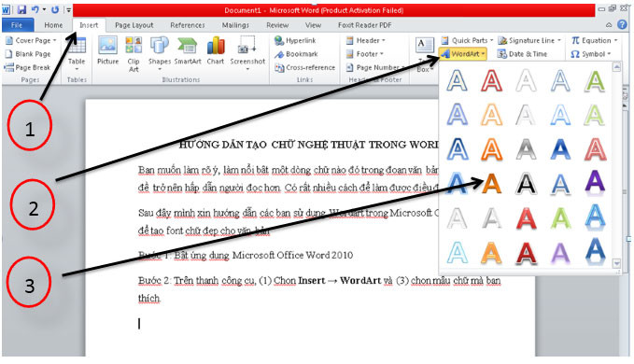Switch to the Review tab
The height and width of the screenshot is (364, 634).
point(277,25)
